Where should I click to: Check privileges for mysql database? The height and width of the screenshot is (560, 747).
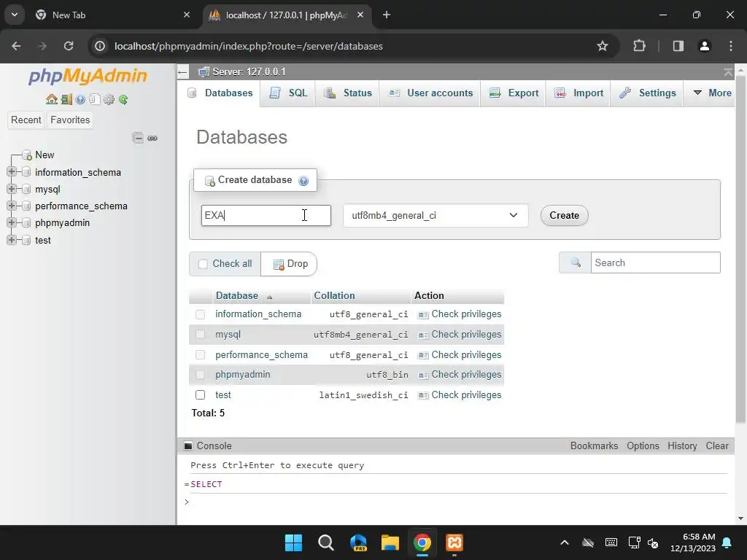coord(460,334)
